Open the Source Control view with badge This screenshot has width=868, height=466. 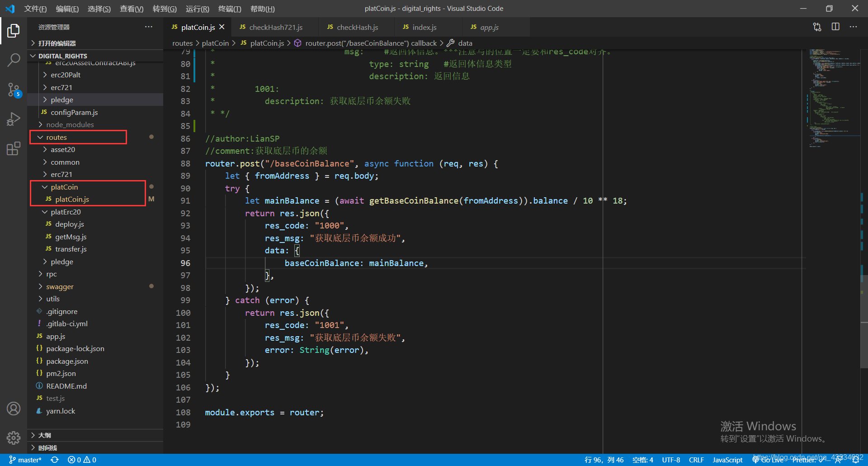coord(14,90)
